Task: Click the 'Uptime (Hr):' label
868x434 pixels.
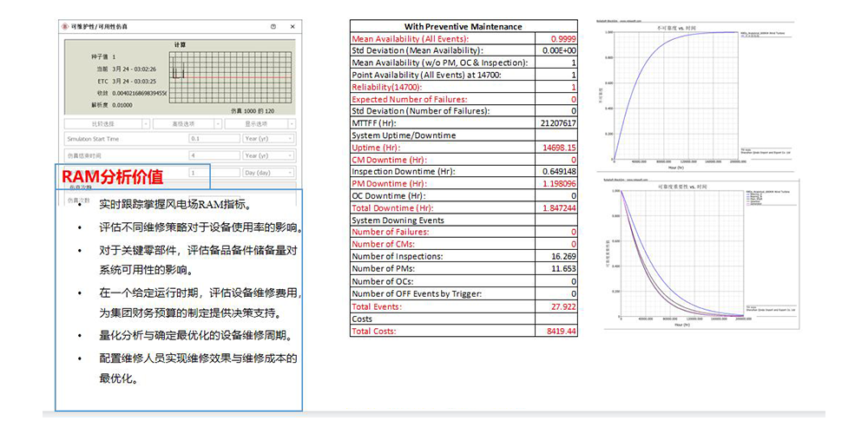Action: [x=376, y=148]
